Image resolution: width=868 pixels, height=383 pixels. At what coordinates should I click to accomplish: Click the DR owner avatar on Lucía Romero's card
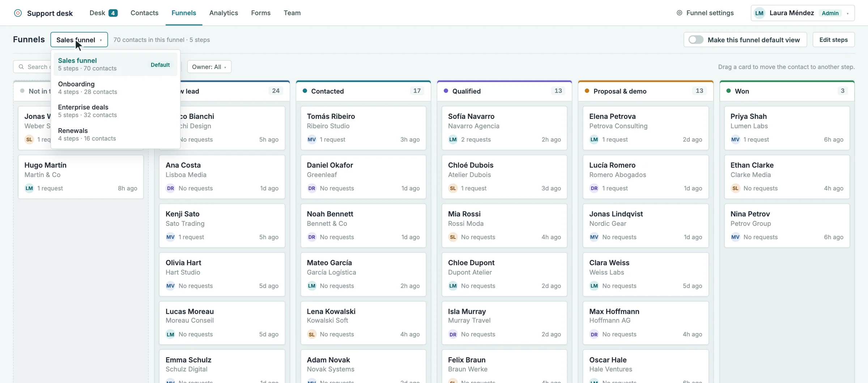[594, 188]
